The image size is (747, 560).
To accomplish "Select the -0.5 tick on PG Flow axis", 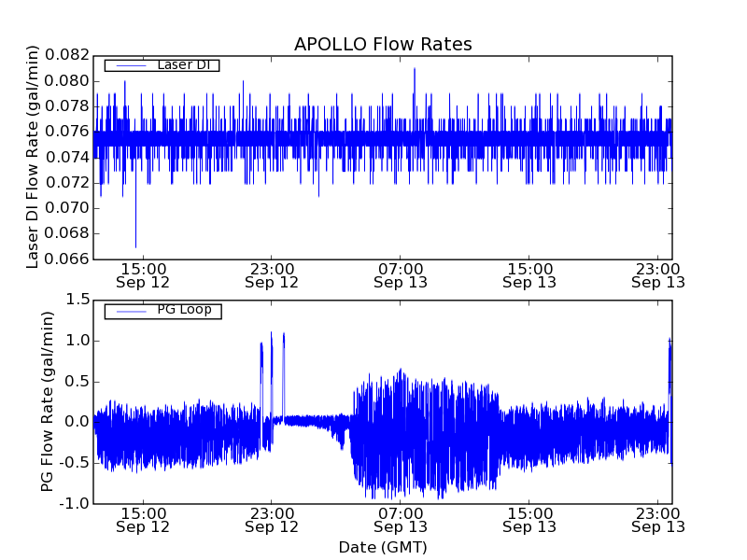I will pos(74,463).
